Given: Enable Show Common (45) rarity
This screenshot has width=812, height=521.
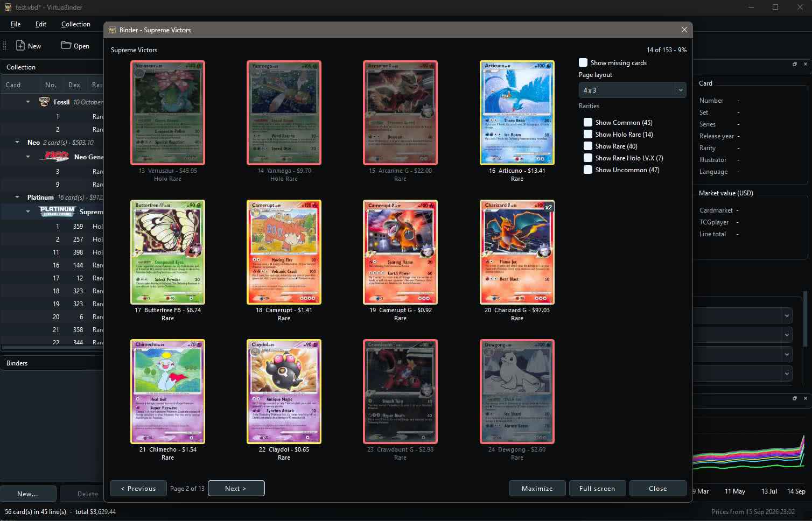Looking at the screenshot, I should [x=588, y=122].
